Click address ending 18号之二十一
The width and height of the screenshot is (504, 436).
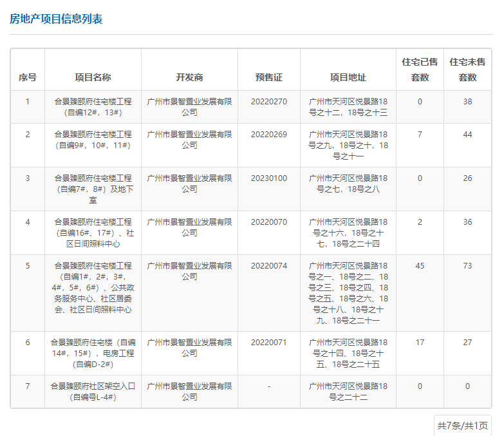pos(348,293)
